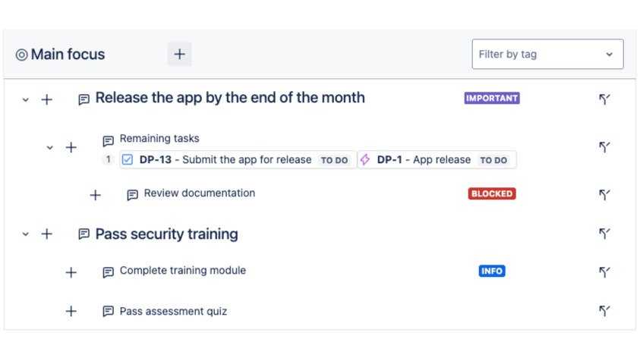Viewport: 640px width, 364px height.
Task: Click the INFO tag badge
Action: (x=492, y=271)
